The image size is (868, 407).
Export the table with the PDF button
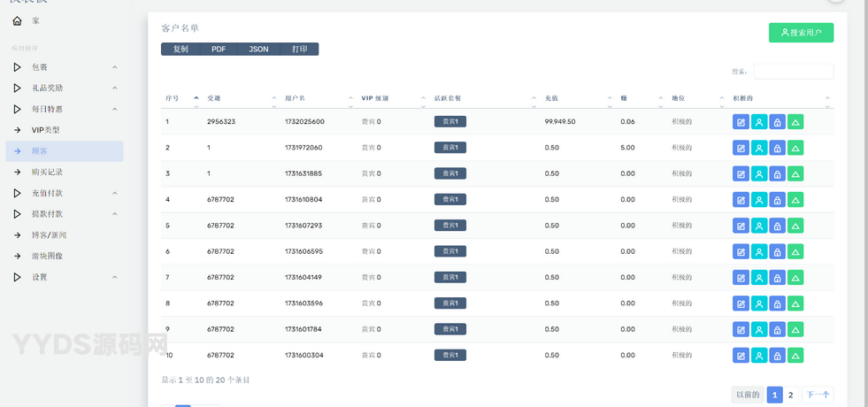219,50
